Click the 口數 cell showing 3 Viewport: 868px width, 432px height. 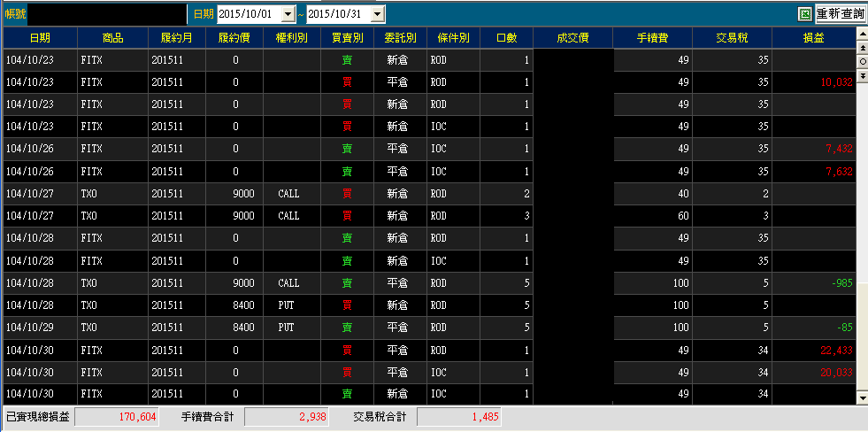[506, 216]
